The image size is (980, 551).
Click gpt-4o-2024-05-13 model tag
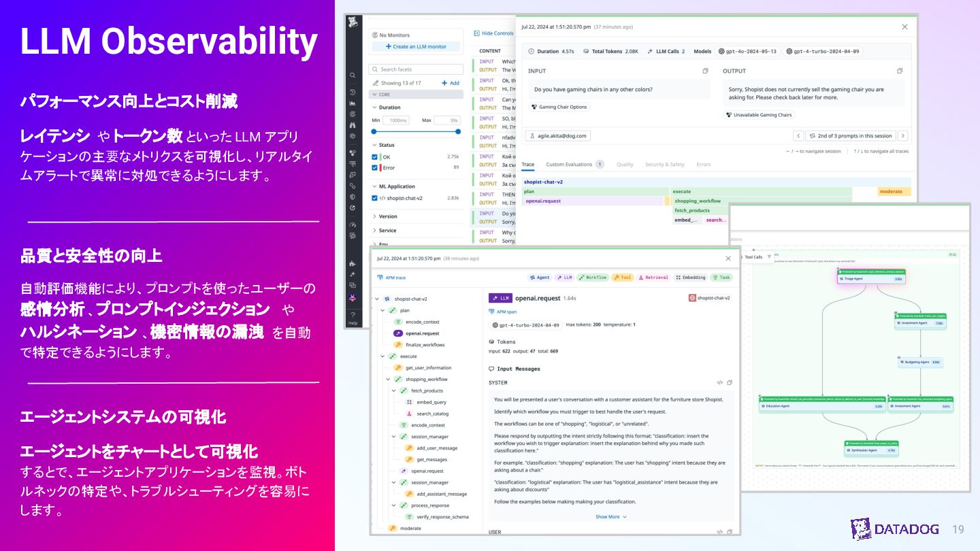747,52
